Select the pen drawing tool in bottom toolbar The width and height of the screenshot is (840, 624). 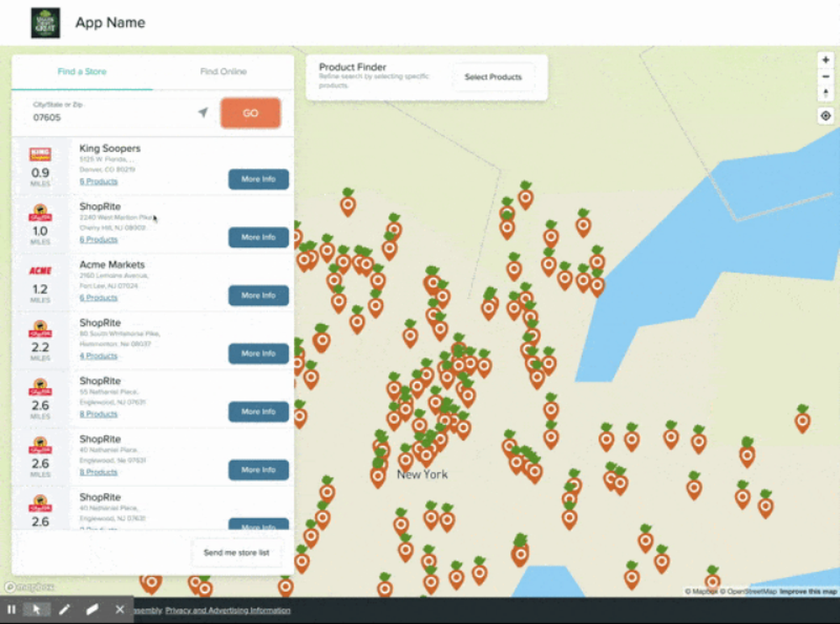click(x=65, y=610)
